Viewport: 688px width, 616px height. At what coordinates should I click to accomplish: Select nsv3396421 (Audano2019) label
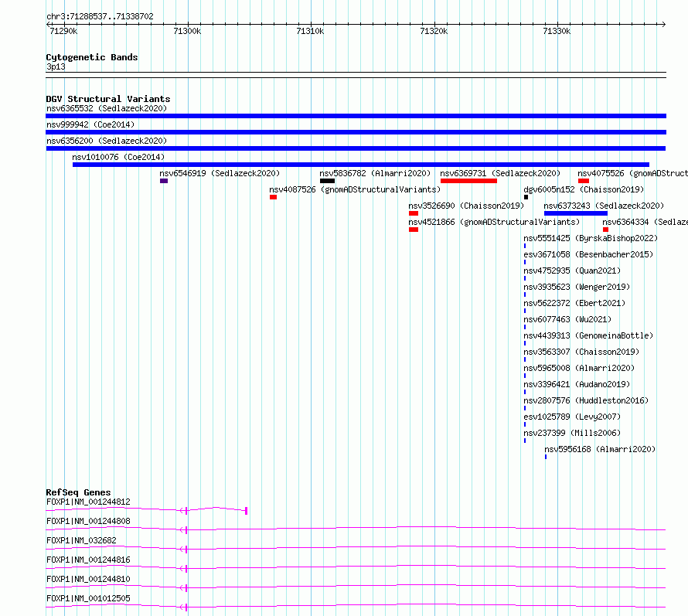(577, 384)
